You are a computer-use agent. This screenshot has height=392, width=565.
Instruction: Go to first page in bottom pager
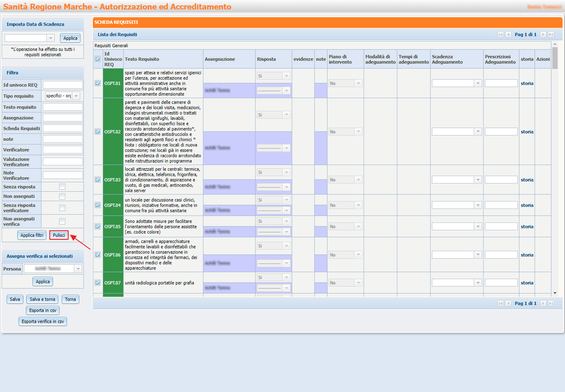[500, 303]
